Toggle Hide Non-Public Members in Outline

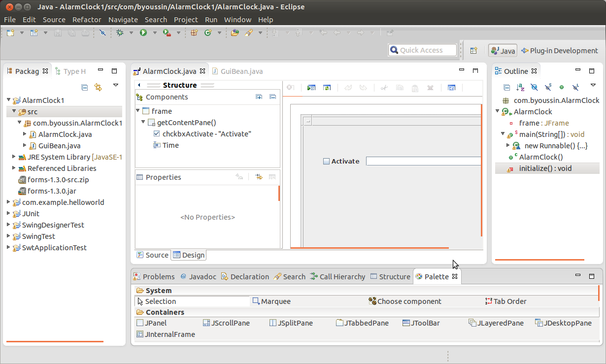coord(562,87)
